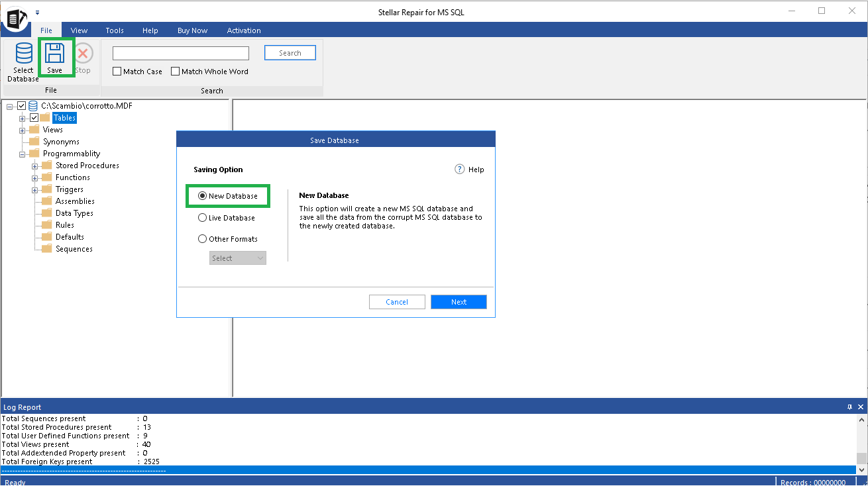Image resolution: width=868 pixels, height=486 pixels.
Task: Click the Log Report scroll down arrow
Action: point(861,469)
